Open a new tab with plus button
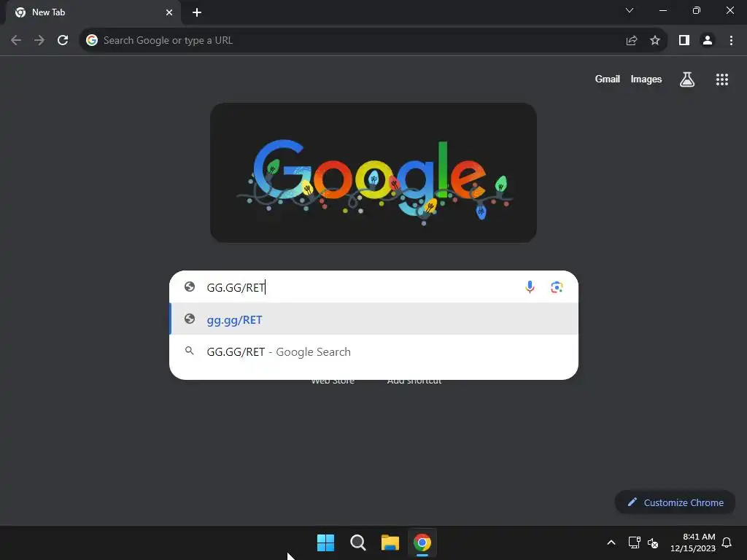Viewport: 747px width, 560px height. pyautogui.click(x=197, y=12)
